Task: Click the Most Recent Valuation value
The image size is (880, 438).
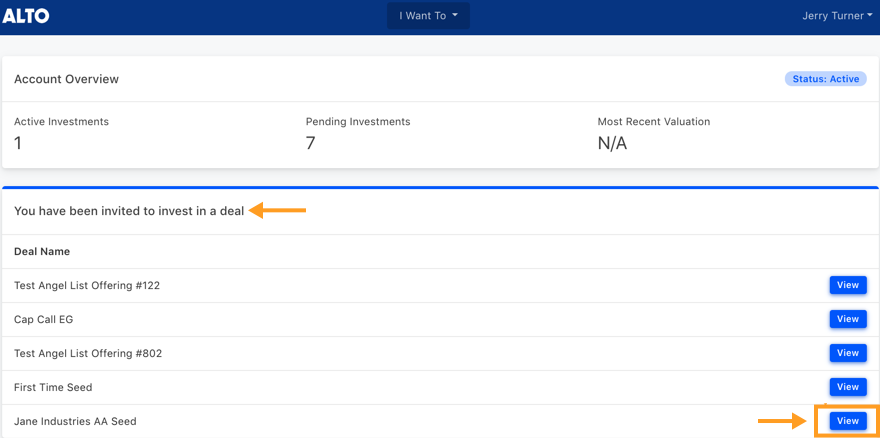Action: tap(612, 144)
